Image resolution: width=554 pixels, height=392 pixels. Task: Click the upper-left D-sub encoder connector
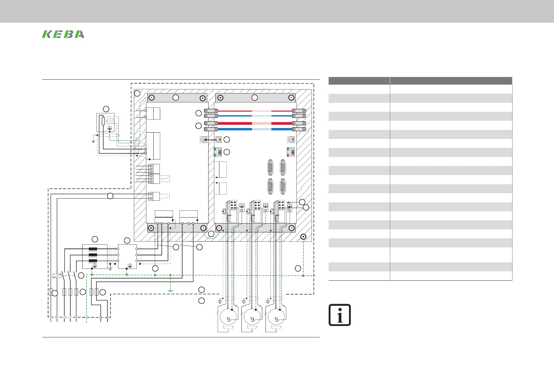270,168
